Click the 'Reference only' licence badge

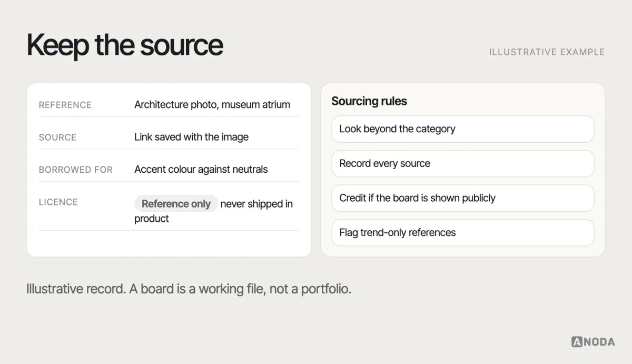(x=176, y=204)
